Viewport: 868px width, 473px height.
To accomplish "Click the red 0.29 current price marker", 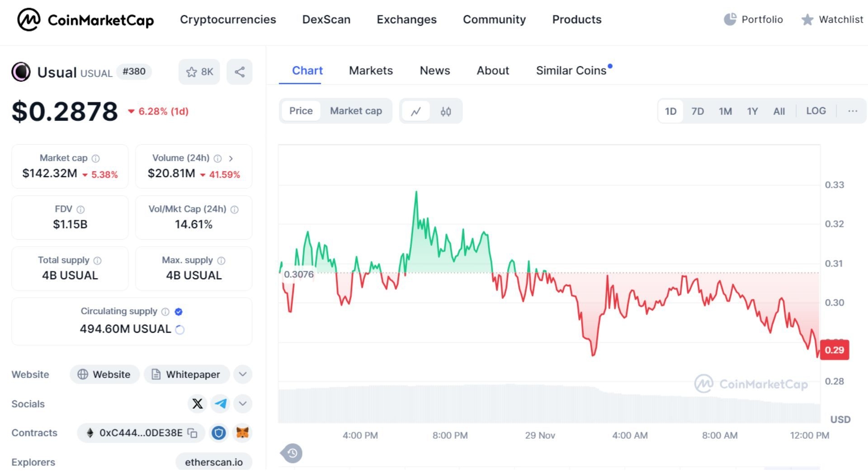I will (x=835, y=350).
